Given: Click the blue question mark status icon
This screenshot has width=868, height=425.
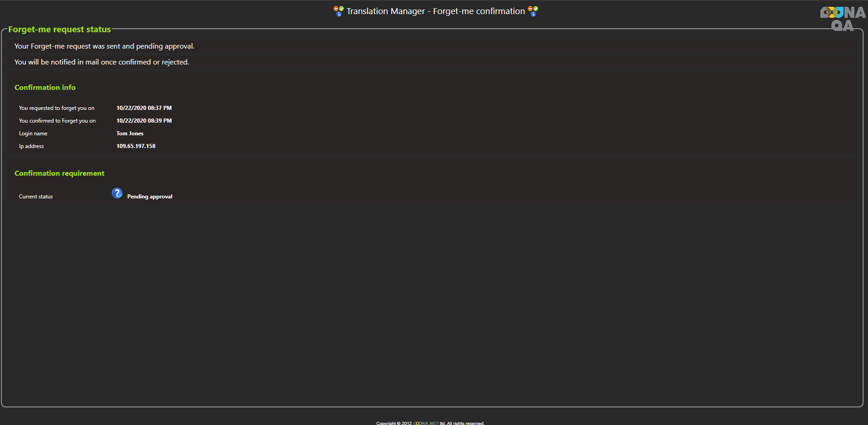Looking at the screenshot, I should pos(117,193).
